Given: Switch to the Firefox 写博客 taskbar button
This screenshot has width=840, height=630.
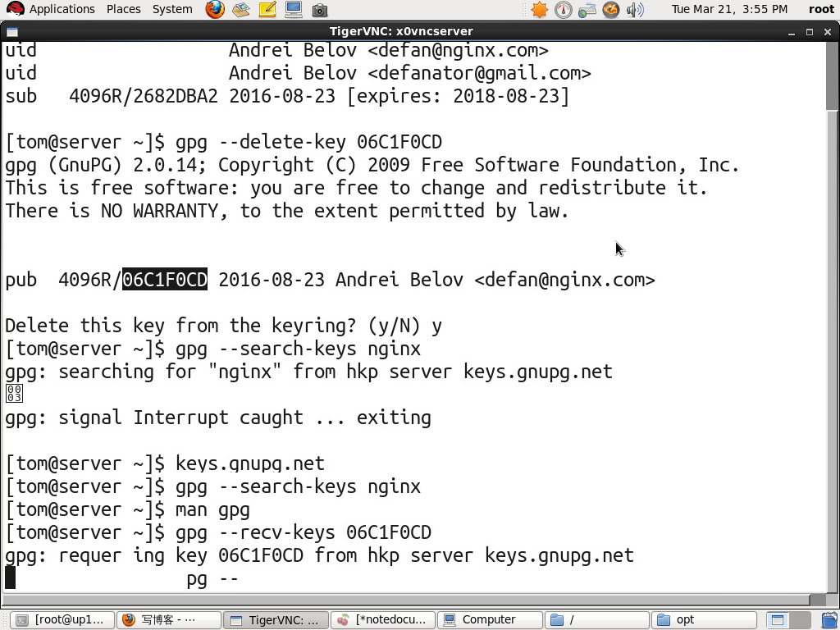Looking at the screenshot, I should (168, 620).
